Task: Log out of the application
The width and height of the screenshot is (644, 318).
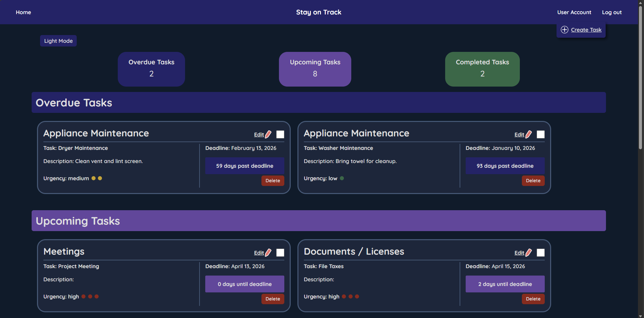Action: pyautogui.click(x=612, y=12)
